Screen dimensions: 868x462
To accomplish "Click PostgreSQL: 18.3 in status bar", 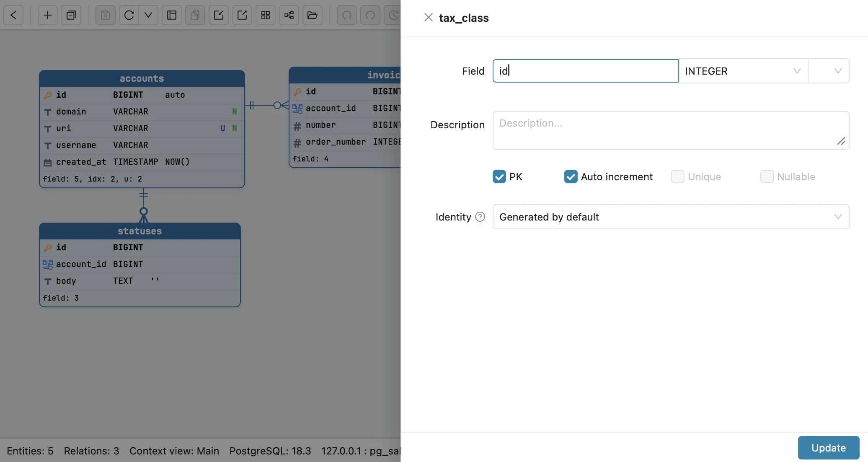I will [x=270, y=451].
